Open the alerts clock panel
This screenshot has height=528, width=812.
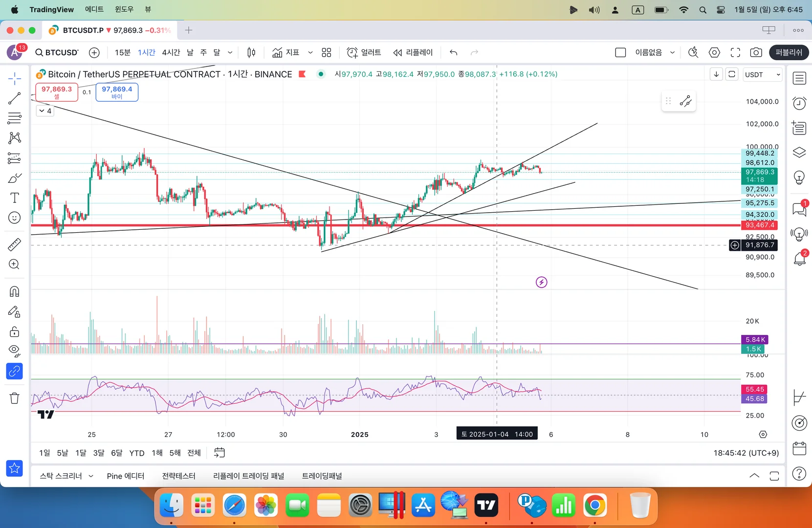tap(799, 103)
